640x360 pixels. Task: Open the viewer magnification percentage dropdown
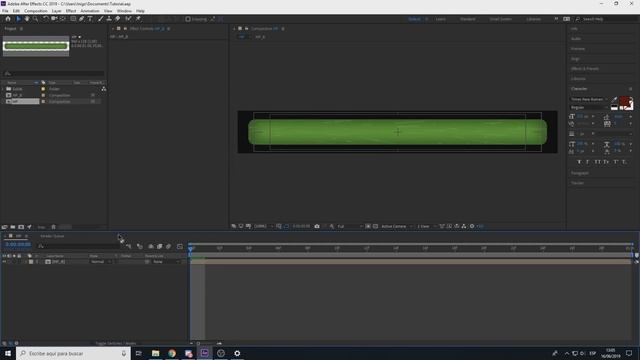point(263,226)
